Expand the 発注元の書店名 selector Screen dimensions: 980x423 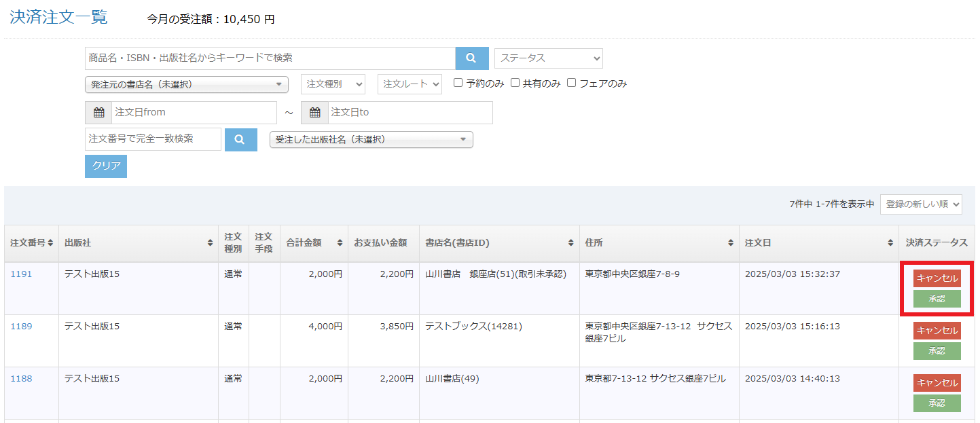(185, 84)
